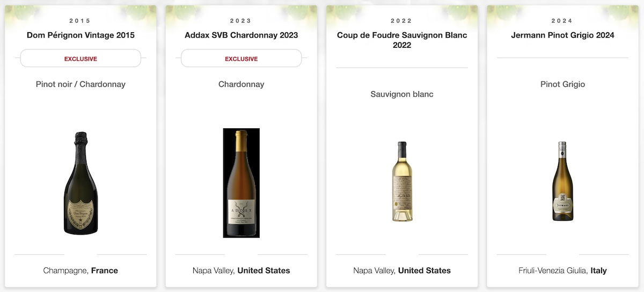Select the Pinot Grigio grape label
Screen dimensions: 644x292
coord(562,84)
